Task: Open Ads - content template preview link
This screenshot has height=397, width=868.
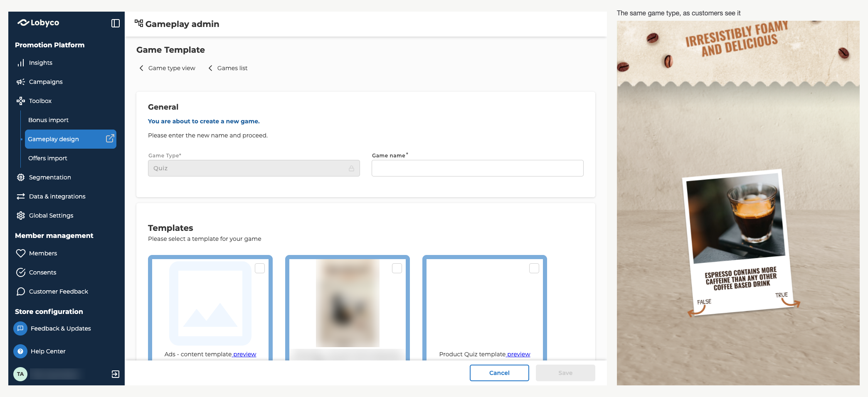Action: click(244, 354)
